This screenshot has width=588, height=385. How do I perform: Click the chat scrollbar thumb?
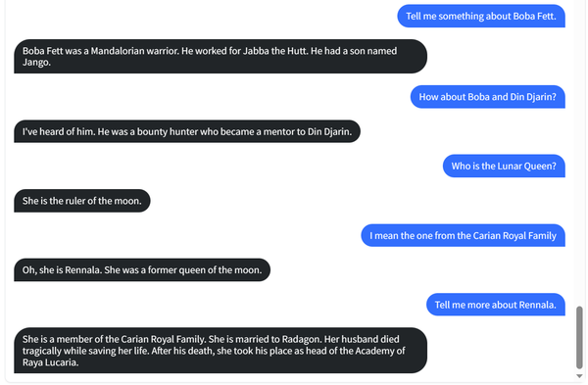579,337
